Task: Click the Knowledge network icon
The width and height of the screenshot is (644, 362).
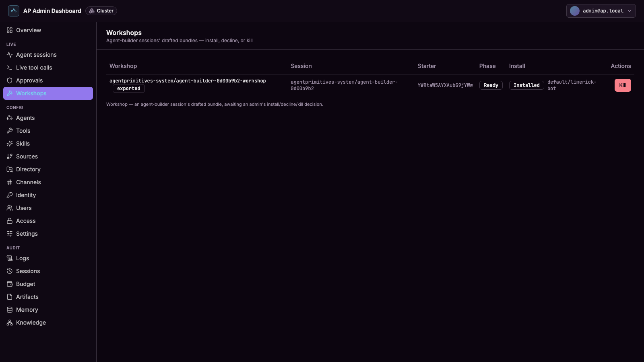Action: tap(10, 323)
